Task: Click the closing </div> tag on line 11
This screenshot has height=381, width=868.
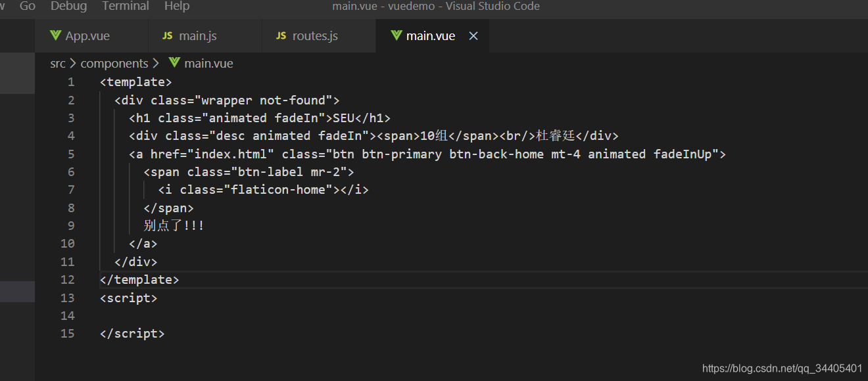Action: pyautogui.click(x=136, y=262)
